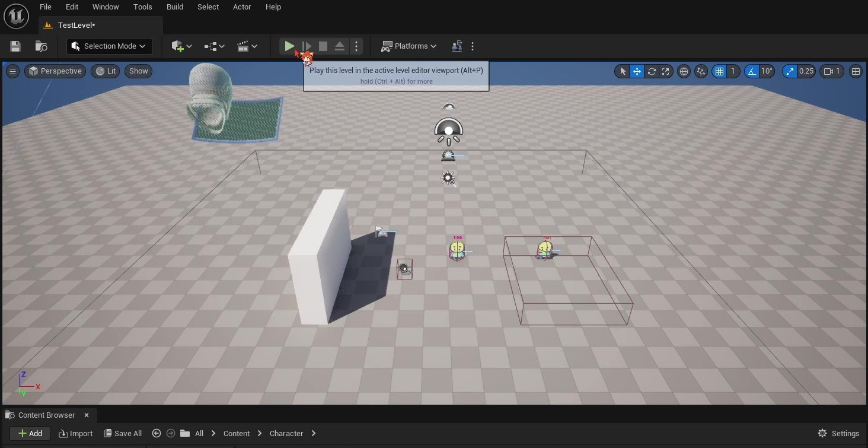The height and width of the screenshot is (448, 868).
Task: Click the Content Browser Add button
Action: pyautogui.click(x=30, y=434)
